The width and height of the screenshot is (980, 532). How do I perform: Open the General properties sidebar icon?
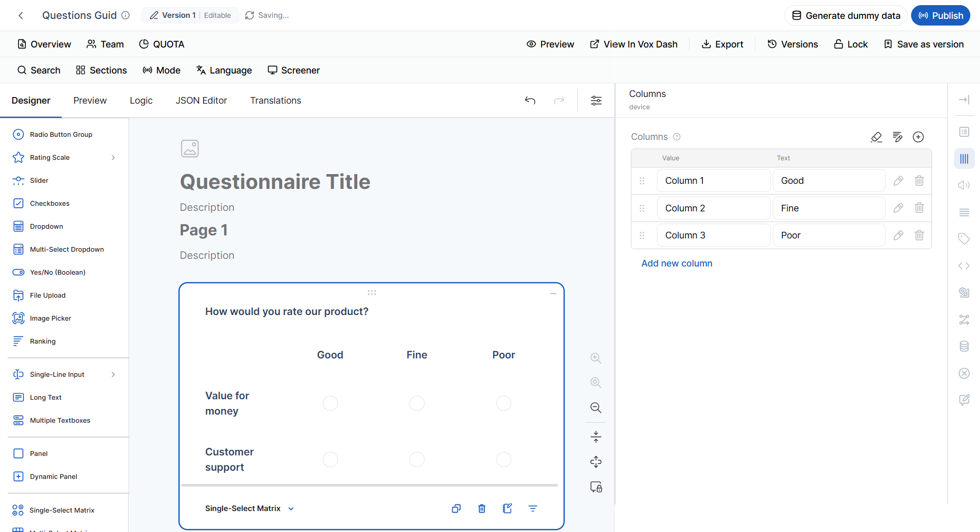coord(964,132)
